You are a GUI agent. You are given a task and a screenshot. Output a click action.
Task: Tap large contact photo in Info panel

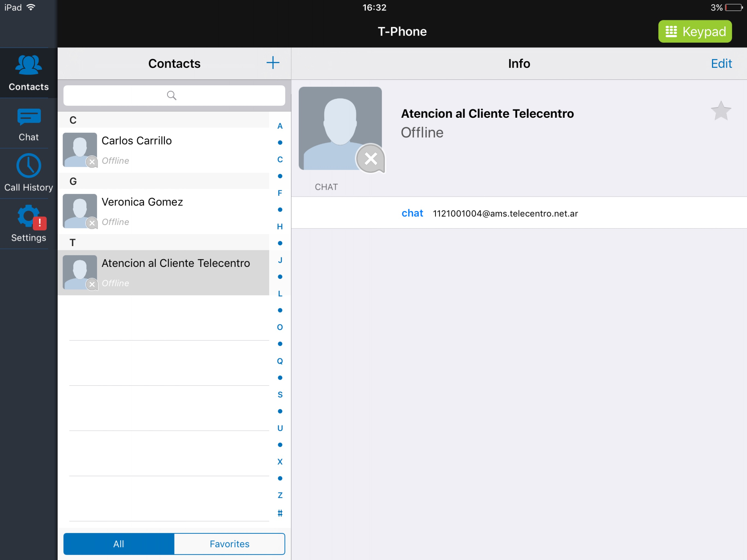(x=340, y=128)
